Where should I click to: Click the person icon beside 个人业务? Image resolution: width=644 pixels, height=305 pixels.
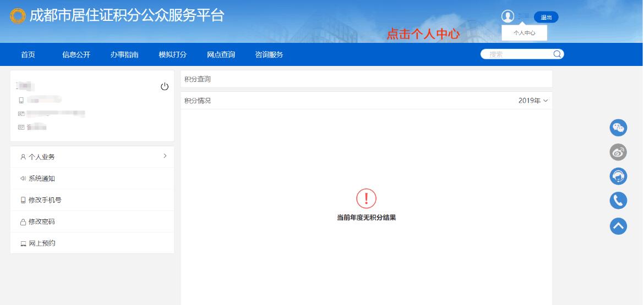coord(23,157)
